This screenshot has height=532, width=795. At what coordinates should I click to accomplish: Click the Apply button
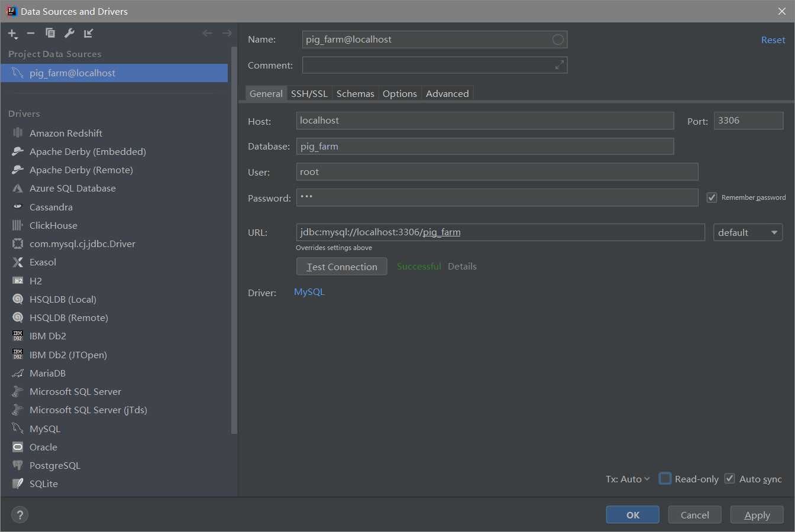click(x=757, y=515)
